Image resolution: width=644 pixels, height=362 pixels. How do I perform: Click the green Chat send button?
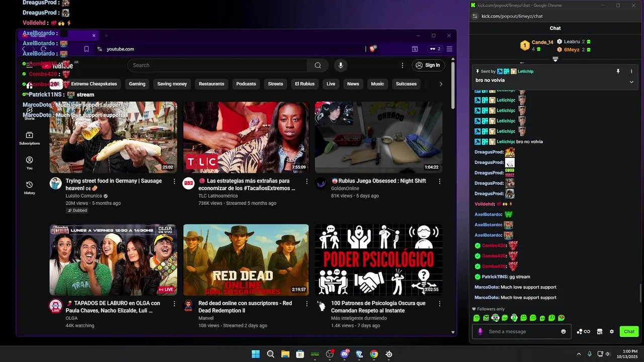[629, 332]
